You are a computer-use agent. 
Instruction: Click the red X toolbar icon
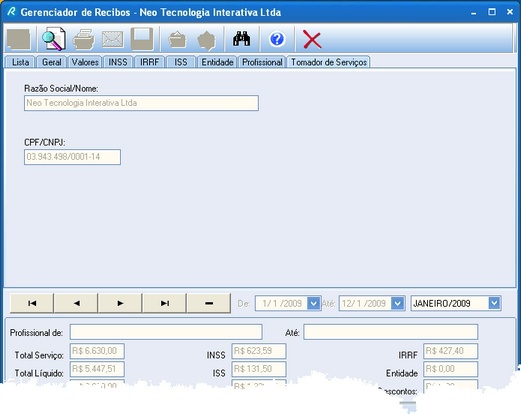coord(312,40)
